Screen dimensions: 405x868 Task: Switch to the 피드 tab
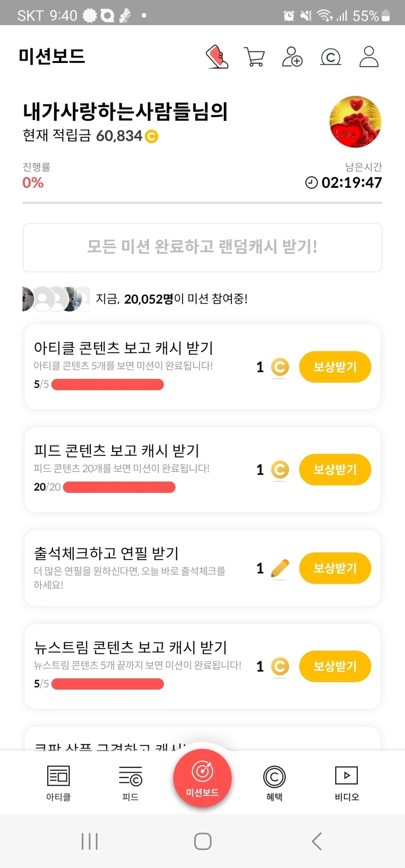click(x=130, y=783)
